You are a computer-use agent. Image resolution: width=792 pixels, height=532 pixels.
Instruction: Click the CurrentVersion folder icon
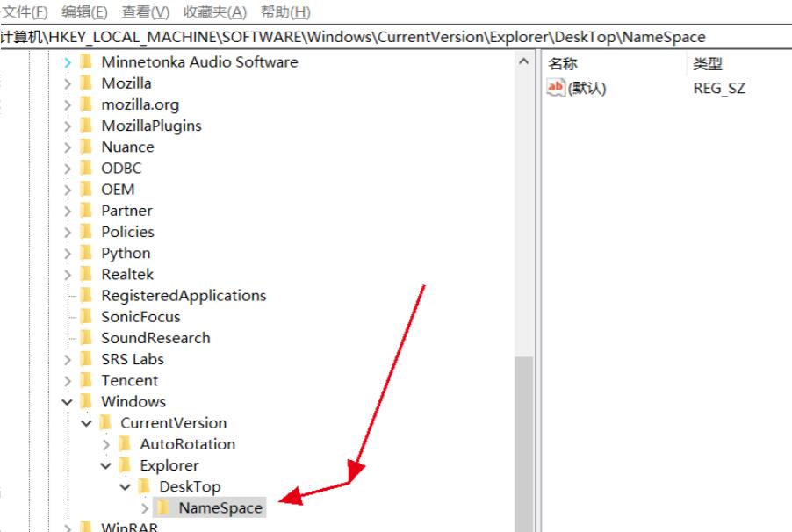pyautogui.click(x=105, y=422)
